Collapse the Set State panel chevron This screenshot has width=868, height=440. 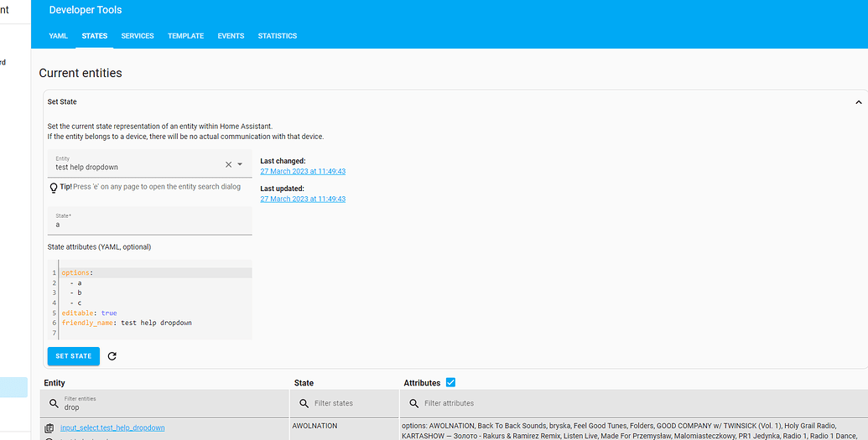coord(858,102)
